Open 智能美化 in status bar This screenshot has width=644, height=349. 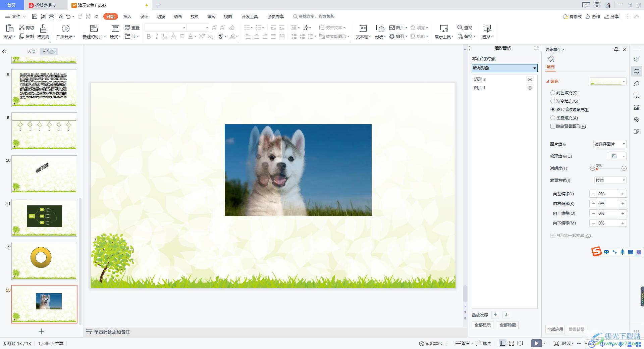coord(433,343)
